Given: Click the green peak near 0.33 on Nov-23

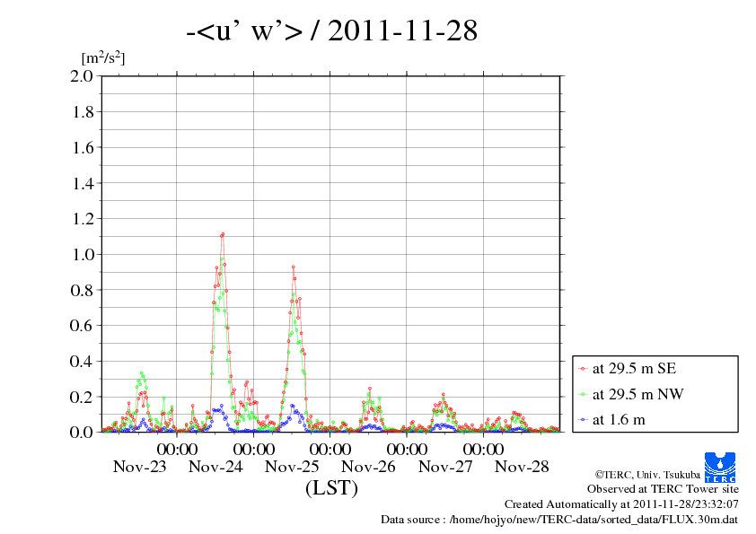Looking at the screenshot, I should (141, 373).
